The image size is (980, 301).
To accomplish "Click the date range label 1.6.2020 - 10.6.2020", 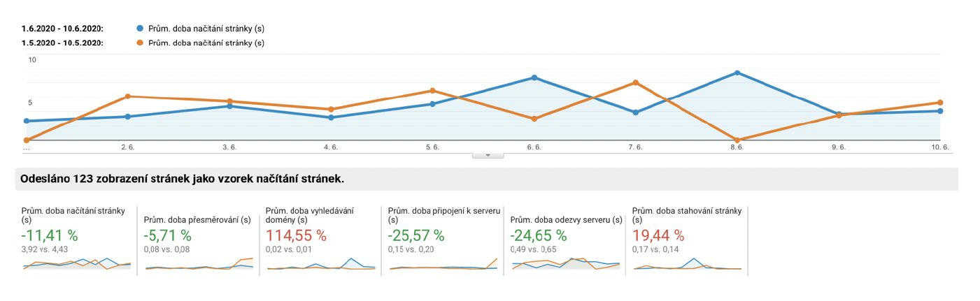I will pos(63,29).
